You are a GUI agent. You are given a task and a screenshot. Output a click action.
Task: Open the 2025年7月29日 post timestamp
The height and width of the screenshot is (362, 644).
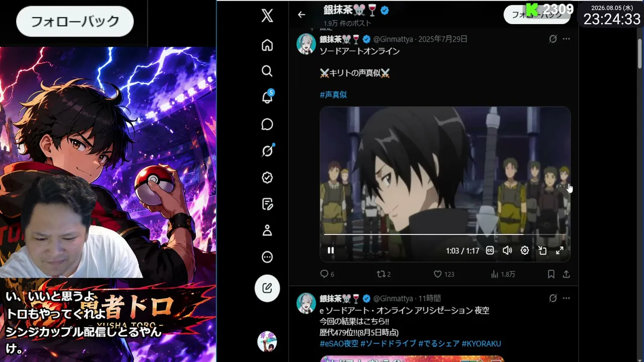click(443, 39)
